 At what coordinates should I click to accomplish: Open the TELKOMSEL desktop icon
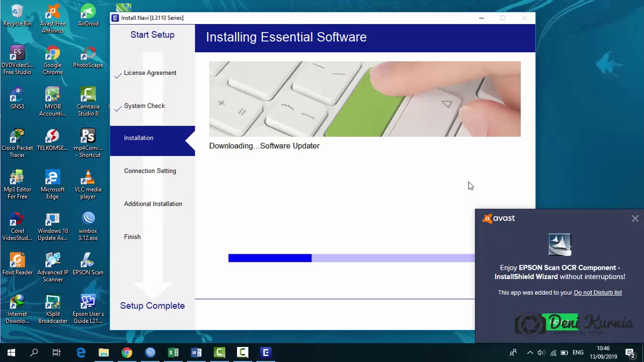(52, 140)
